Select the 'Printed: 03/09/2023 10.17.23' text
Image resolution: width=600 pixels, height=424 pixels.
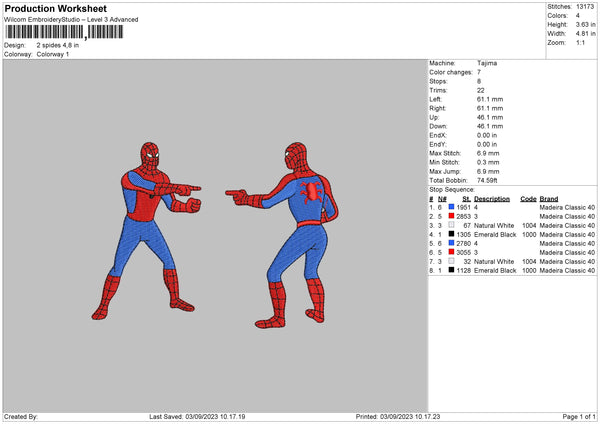pos(398,417)
